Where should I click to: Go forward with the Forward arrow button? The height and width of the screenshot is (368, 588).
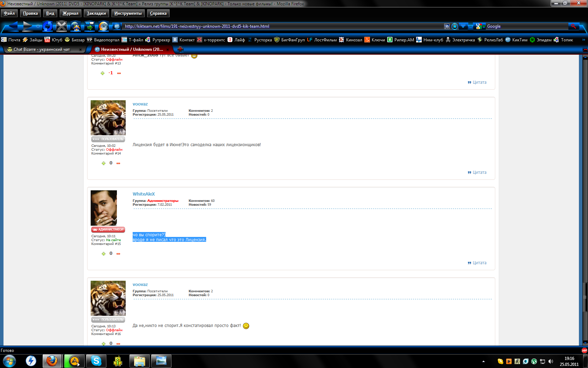click(x=27, y=26)
